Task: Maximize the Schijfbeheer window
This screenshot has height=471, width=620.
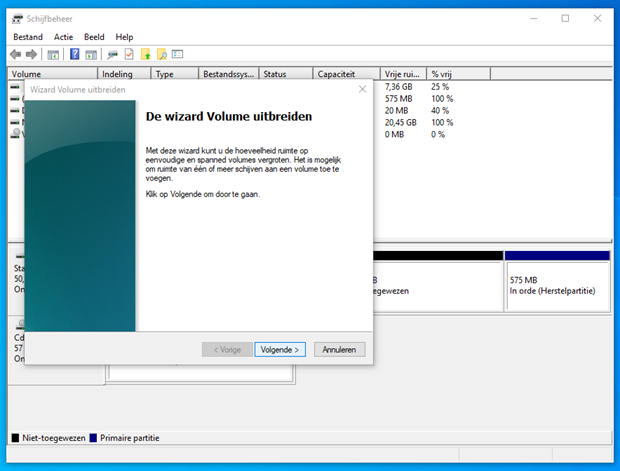Action: tap(565, 19)
